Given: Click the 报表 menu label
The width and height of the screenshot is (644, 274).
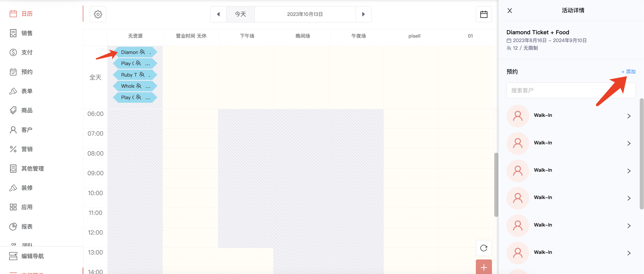Looking at the screenshot, I should coord(27,227).
